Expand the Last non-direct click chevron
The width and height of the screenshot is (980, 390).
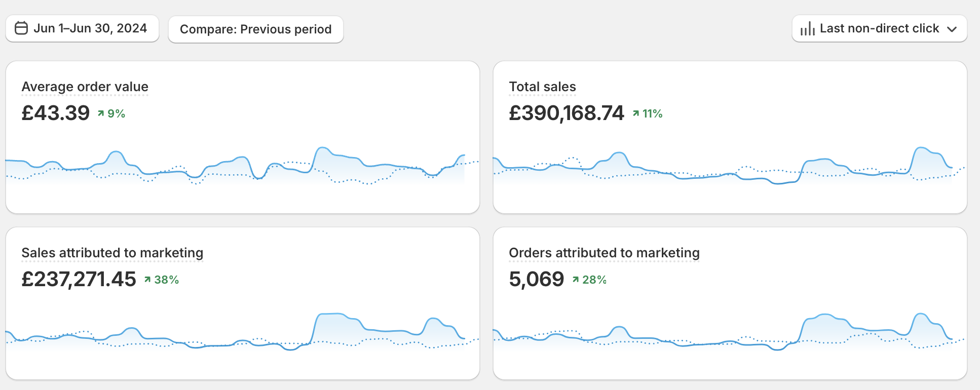tap(952, 29)
